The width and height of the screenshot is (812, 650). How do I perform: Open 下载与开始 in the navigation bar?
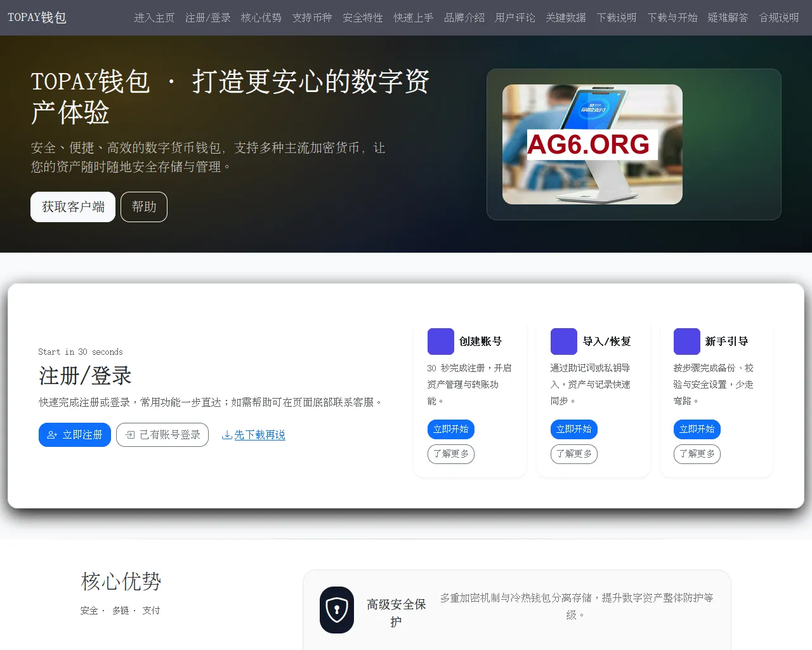coord(672,18)
